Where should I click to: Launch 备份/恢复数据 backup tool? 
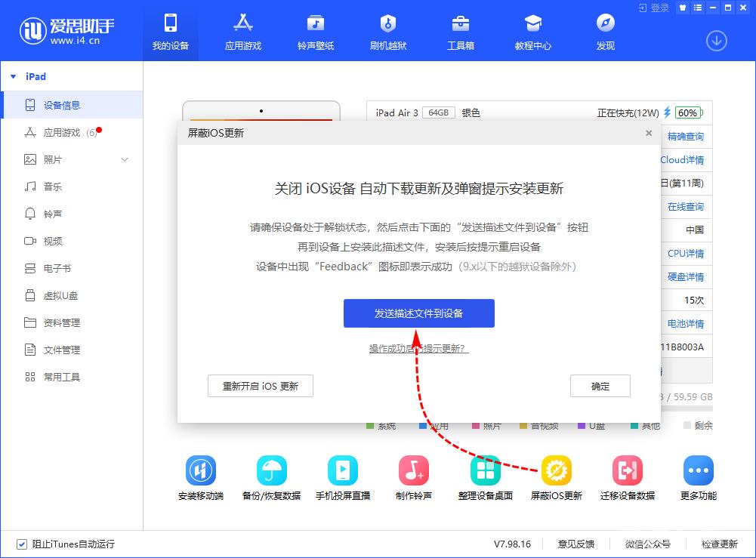[x=271, y=476]
